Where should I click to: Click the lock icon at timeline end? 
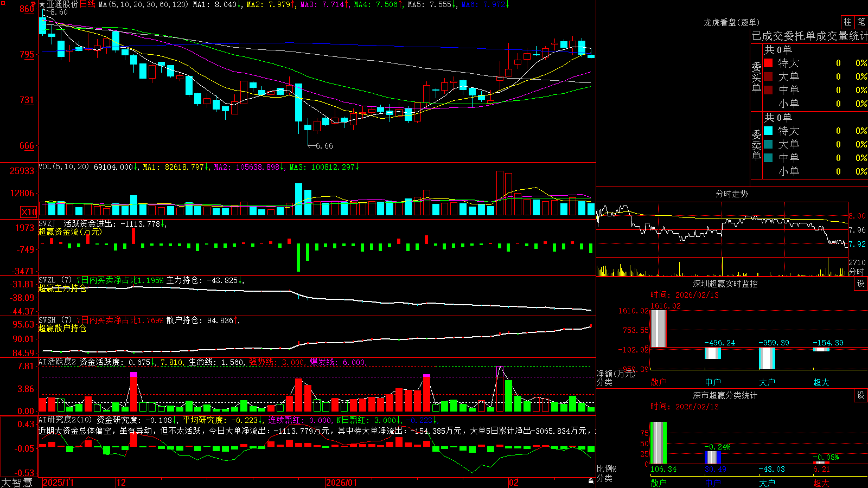(591, 481)
